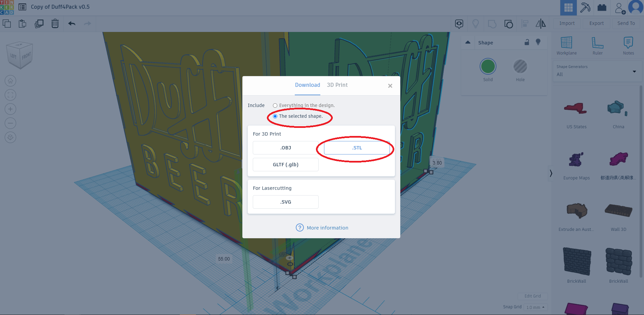Click the Align tool icon
644x315 pixels.
pyautogui.click(x=525, y=24)
